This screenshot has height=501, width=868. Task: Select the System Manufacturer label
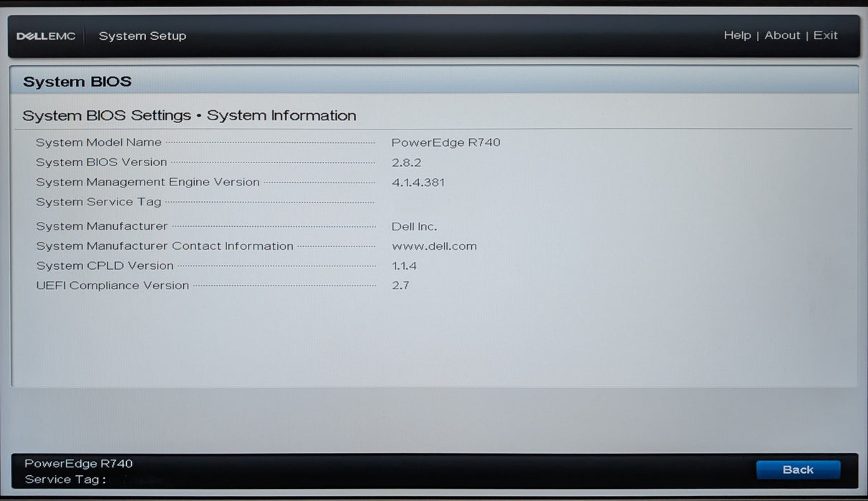click(x=102, y=226)
